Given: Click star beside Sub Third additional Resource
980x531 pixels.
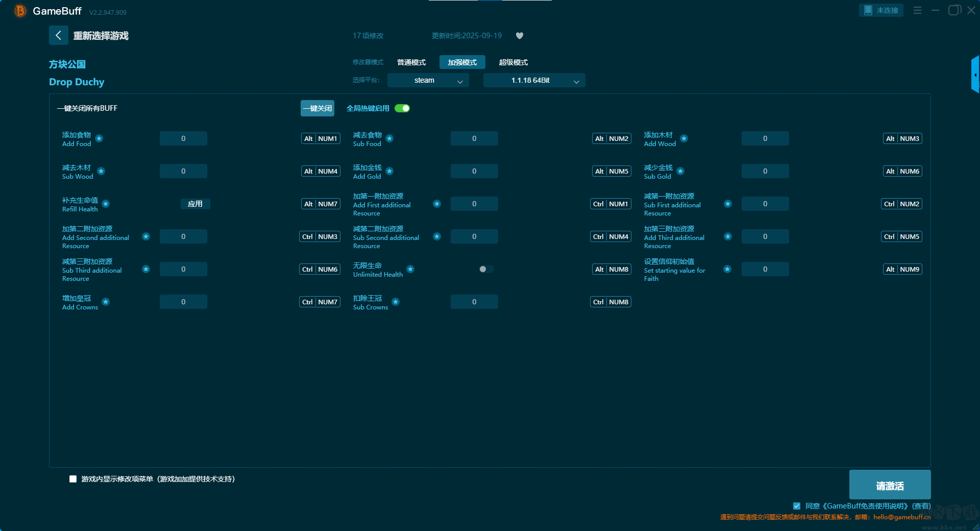Looking at the screenshot, I should pyautogui.click(x=146, y=269).
